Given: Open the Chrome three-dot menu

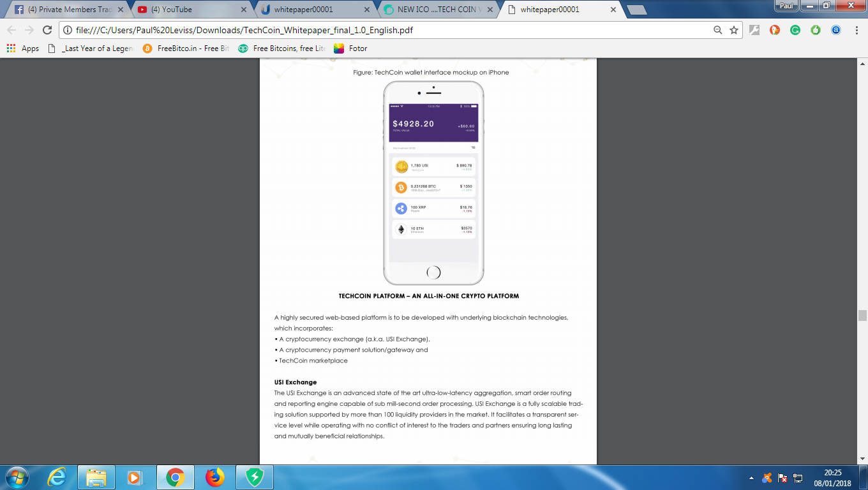Looking at the screenshot, I should coord(856,30).
